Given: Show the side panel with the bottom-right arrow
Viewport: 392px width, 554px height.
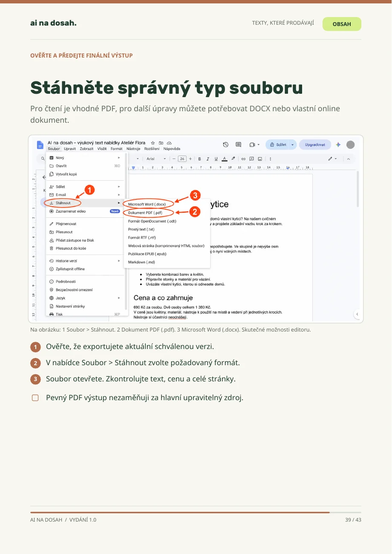Looking at the screenshot, I should tap(357, 314).
